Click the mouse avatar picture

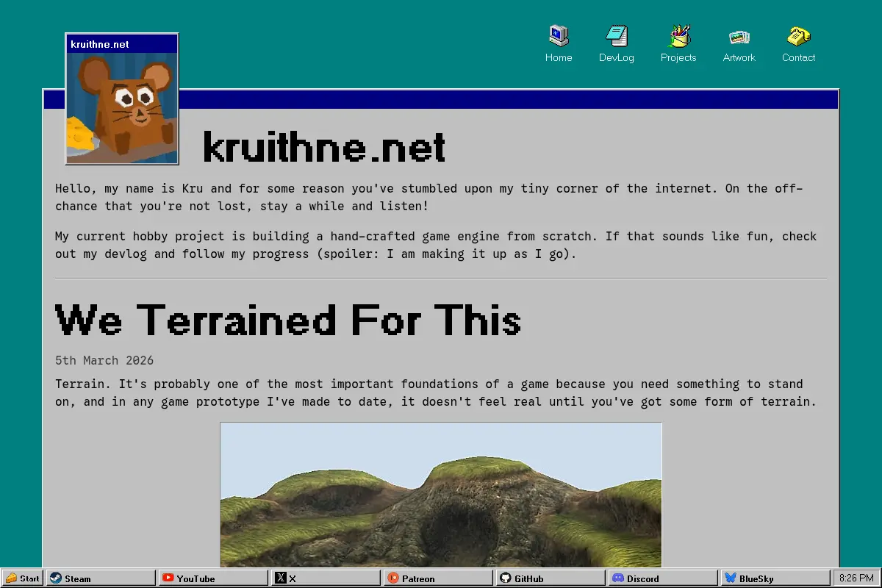tap(122, 108)
